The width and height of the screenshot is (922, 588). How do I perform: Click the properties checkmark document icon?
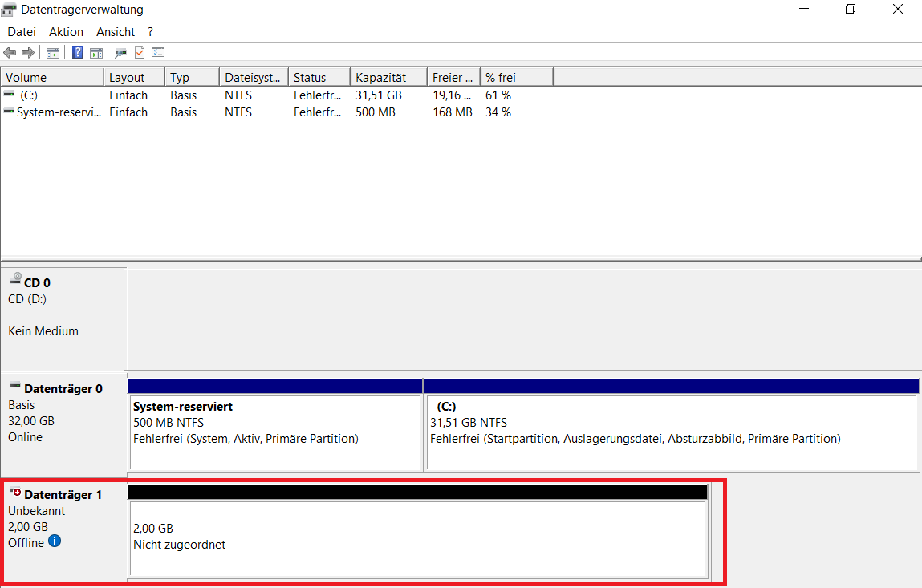point(140,53)
